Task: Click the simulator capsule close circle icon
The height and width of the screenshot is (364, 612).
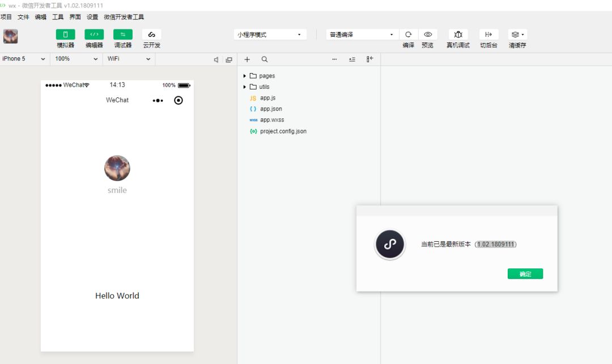Action: click(x=178, y=101)
